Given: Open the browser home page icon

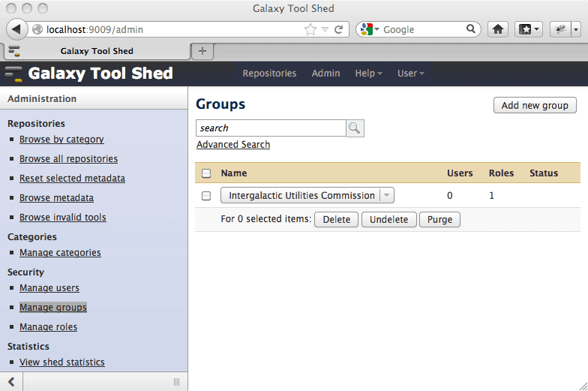Looking at the screenshot, I should tap(496, 29).
